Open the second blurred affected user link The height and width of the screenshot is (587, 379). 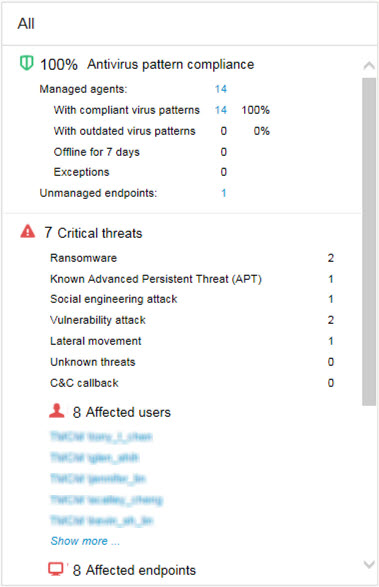(94, 457)
